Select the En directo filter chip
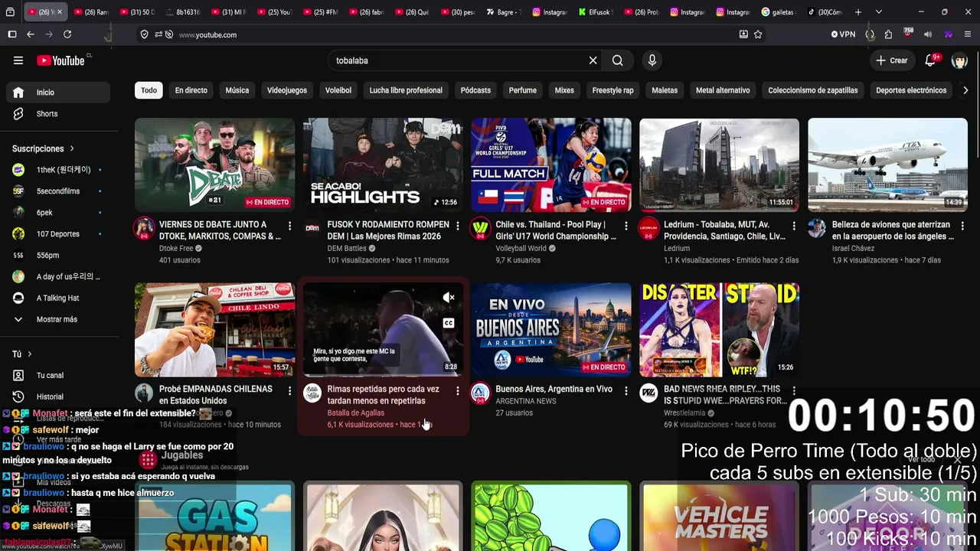Screen dimensions: 980x551 click(191, 90)
